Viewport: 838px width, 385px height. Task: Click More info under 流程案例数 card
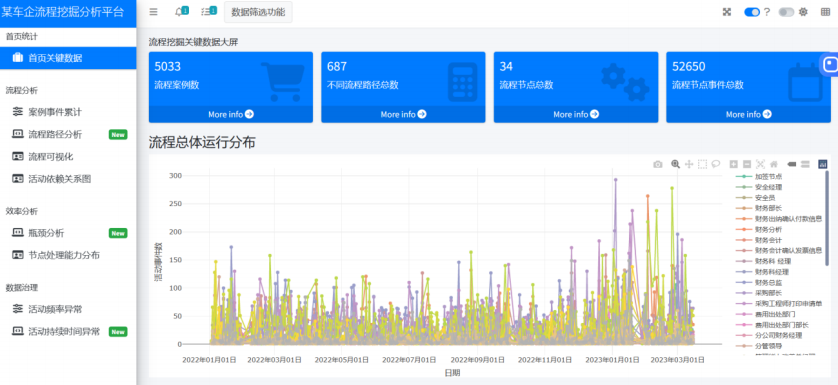point(231,114)
